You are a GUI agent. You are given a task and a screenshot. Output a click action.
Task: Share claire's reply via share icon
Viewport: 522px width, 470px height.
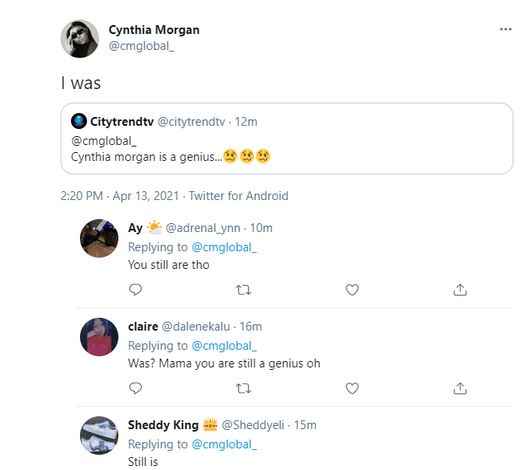(460, 388)
